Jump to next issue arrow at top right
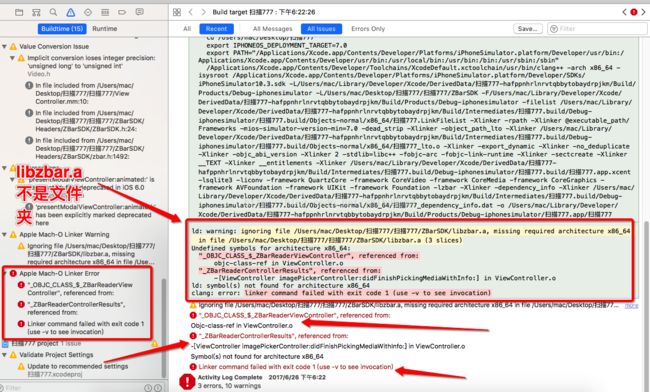The width and height of the screenshot is (650, 392). [643, 12]
